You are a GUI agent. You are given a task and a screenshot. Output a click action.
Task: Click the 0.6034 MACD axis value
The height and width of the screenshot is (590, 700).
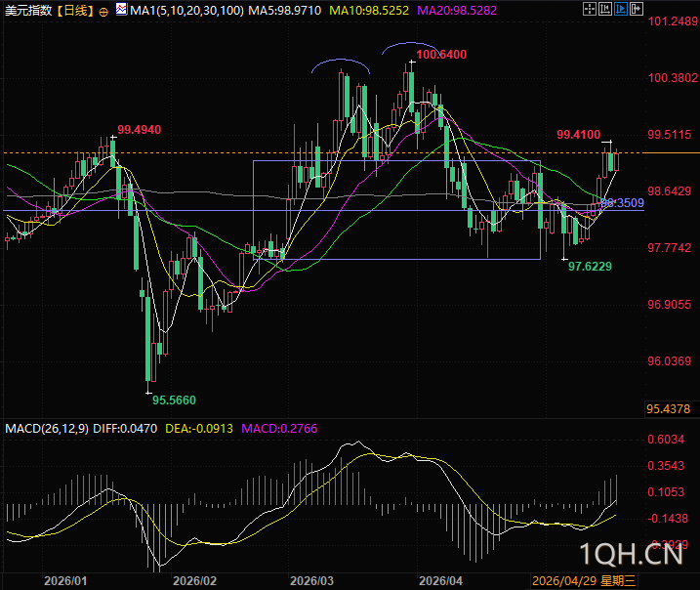pos(666,440)
